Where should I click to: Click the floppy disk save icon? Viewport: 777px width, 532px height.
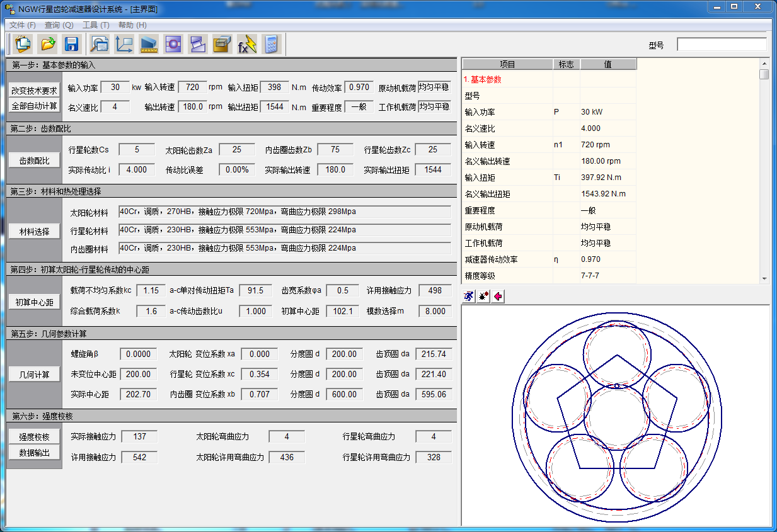[x=71, y=44]
